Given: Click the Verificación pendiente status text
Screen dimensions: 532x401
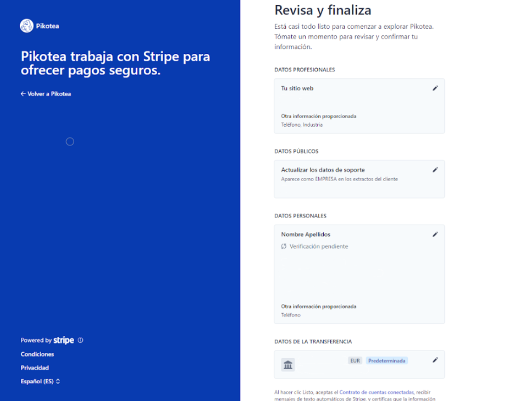Looking at the screenshot, I should 319,246.
